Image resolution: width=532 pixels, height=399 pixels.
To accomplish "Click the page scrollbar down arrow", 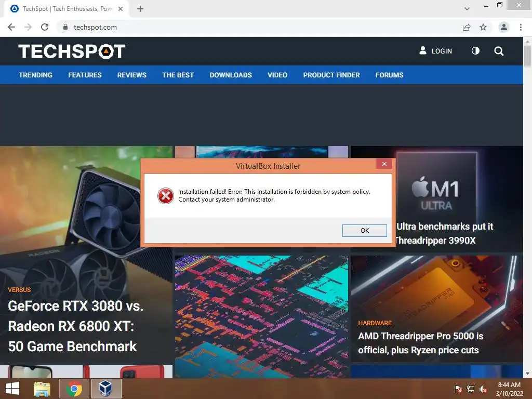I will (527, 374).
